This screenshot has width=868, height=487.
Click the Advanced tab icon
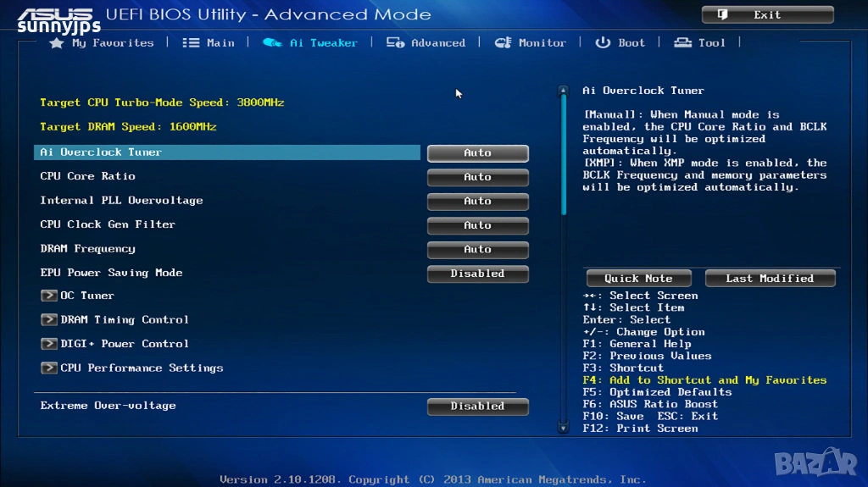(395, 43)
